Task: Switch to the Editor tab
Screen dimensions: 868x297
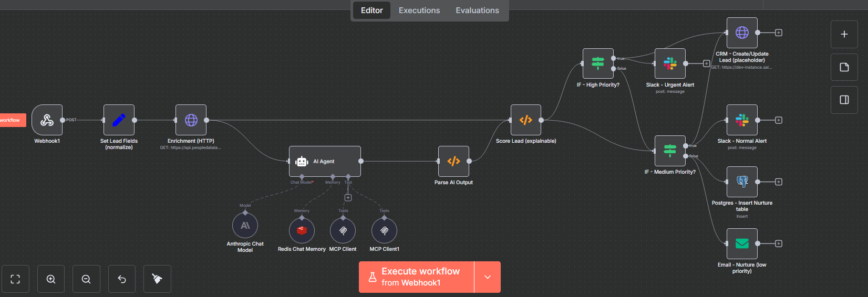Action: 371,10
